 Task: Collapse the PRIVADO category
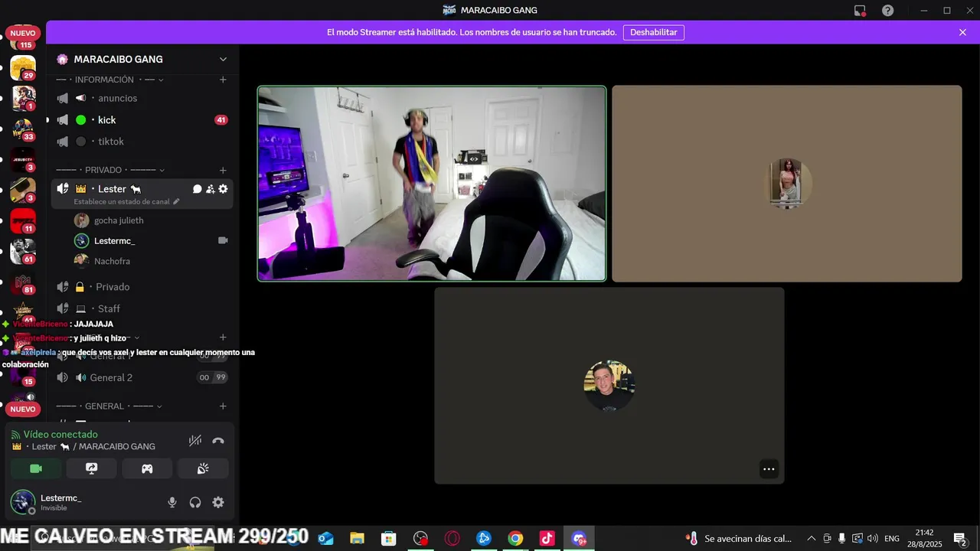(x=110, y=170)
